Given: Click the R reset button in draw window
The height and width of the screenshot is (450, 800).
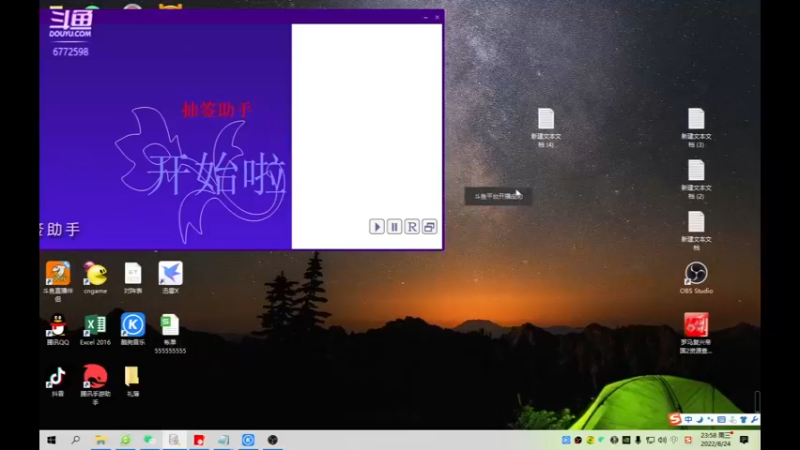Looking at the screenshot, I should pos(412,227).
